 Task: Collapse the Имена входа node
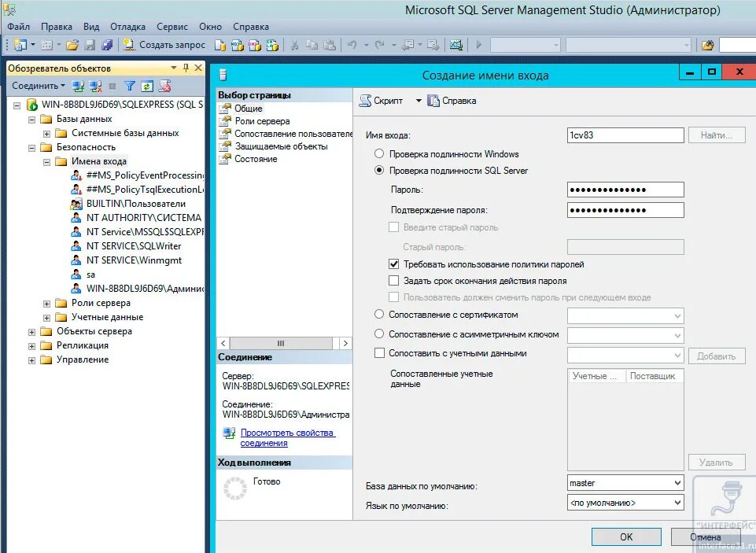46,162
